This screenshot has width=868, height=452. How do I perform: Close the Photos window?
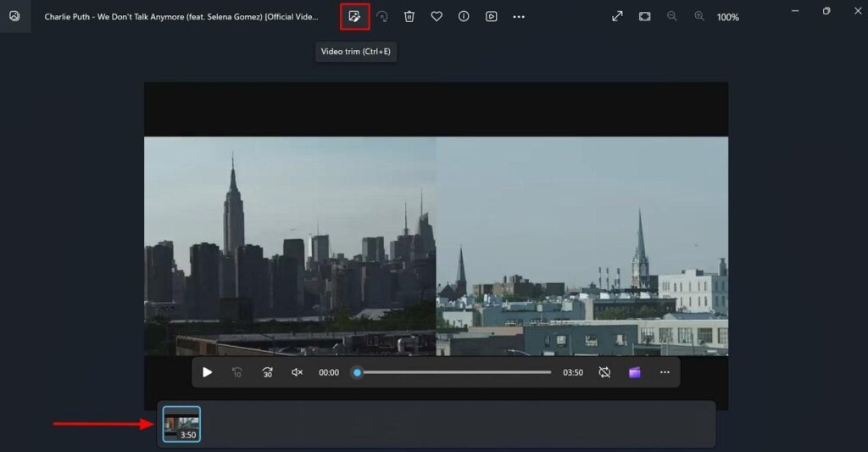click(x=858, y=11)
